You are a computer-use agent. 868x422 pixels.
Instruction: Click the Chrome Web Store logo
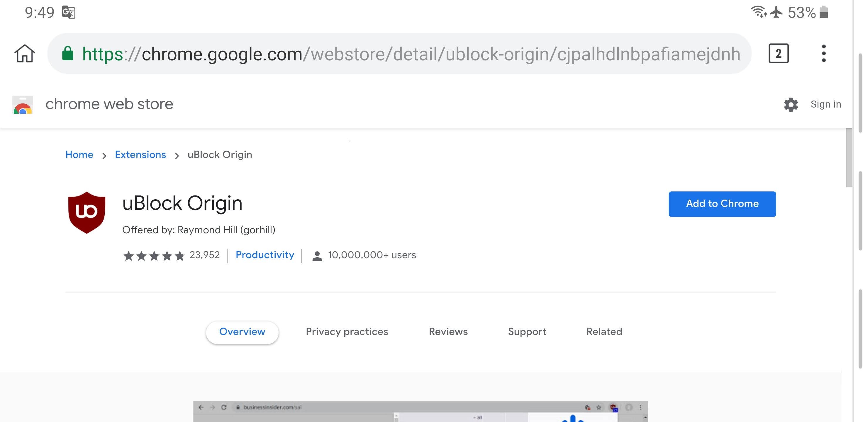coord(23,105)
